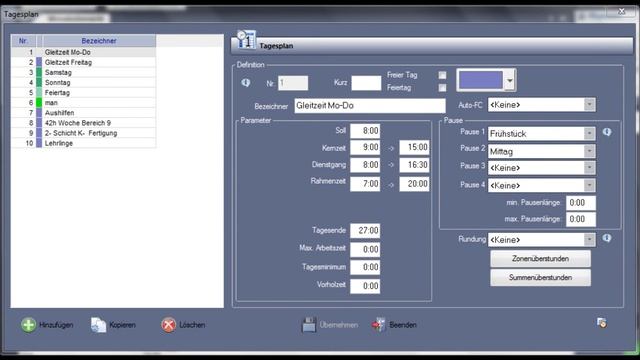Select the Gleitzeit Freitag row
This screenshot has width=640, height=360.
pos(83,62)
